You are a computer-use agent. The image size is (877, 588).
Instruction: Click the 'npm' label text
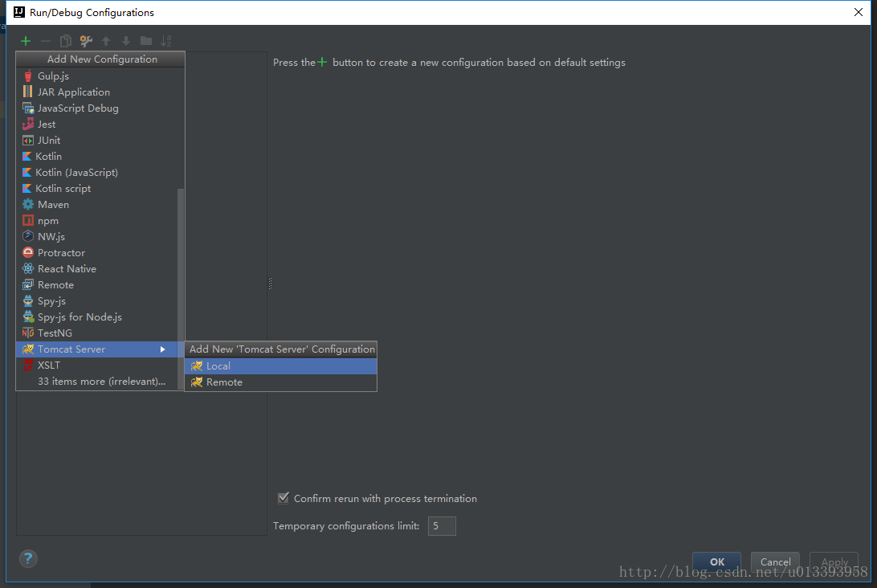48,221
